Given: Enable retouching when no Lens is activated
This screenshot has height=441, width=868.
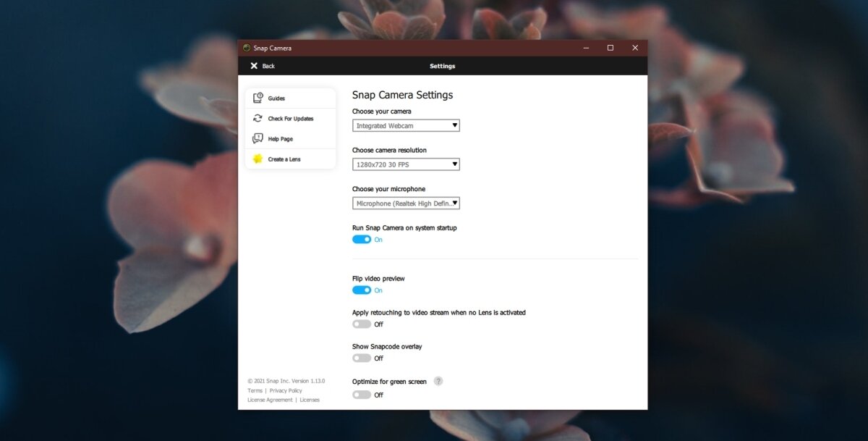Looking at the screenshot, I should coord(362,324).
